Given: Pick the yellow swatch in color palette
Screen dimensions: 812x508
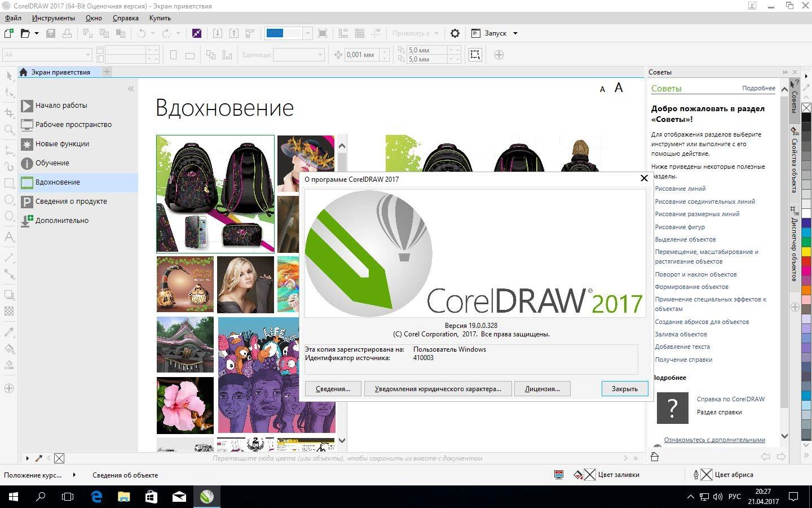Looking at the screenshot, I should tap(806, 251).
